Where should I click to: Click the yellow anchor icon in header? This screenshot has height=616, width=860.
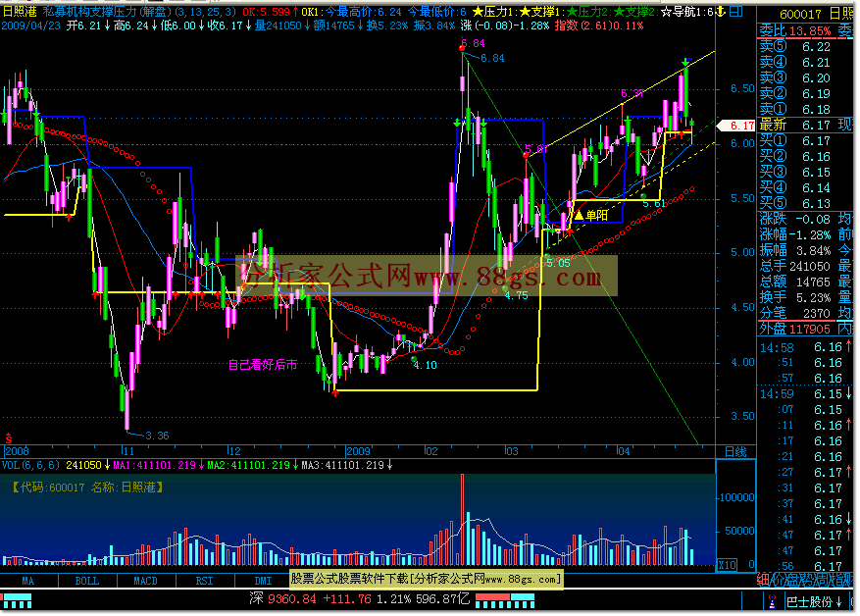point(721,11)
